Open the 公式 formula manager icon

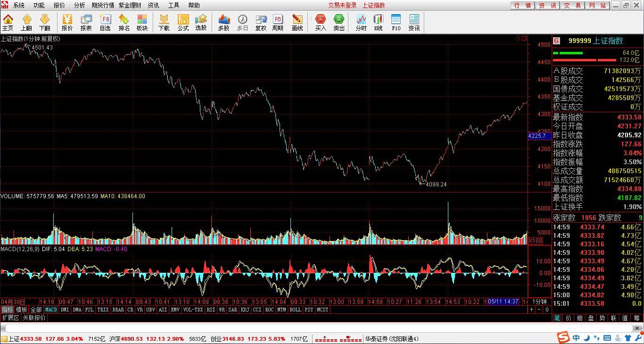pos(183,22)
